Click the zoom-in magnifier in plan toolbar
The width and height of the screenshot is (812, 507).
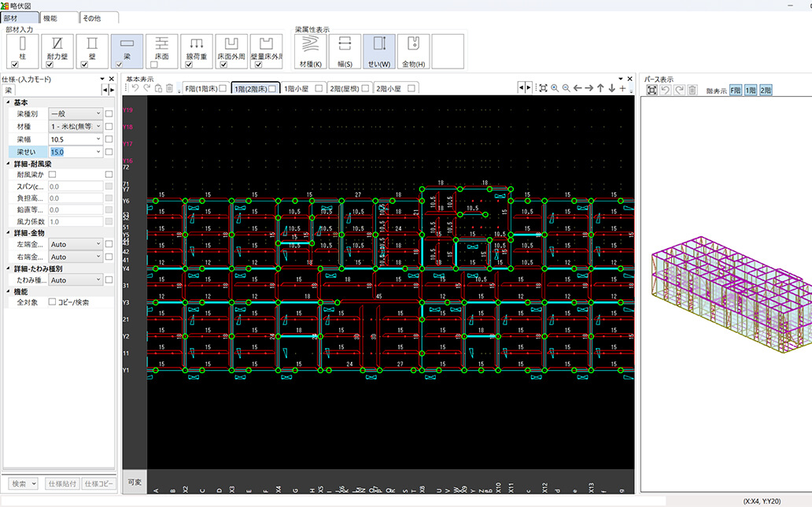(555, 88)
